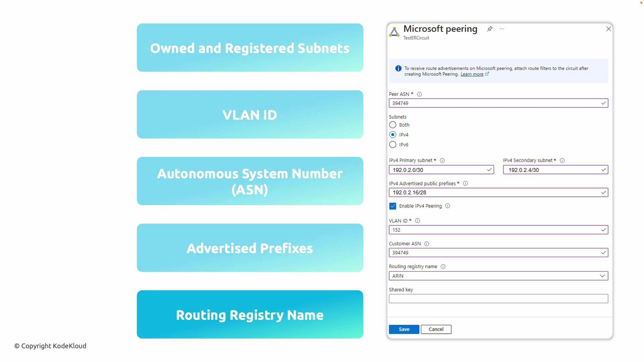Click the Enable IPv4 Peering info icon
Viewport: 644px width, 362px height.
(x=447, y=206)
